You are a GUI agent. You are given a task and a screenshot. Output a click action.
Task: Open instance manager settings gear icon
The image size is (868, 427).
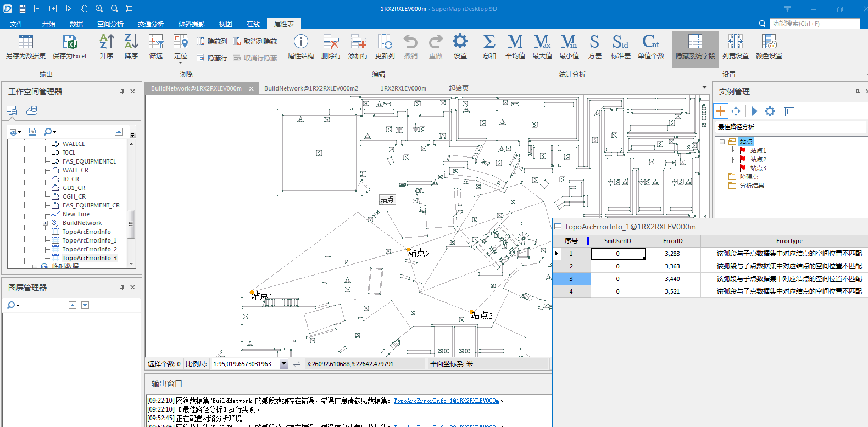point(770,111)
